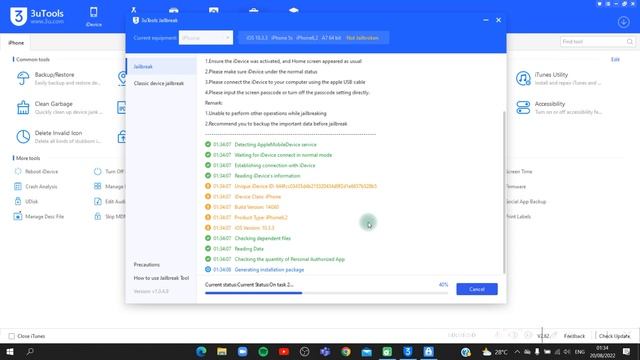Open File Explorer from taskbar
Viewport: 640px width, 360px height.
[x=222, y=351]
